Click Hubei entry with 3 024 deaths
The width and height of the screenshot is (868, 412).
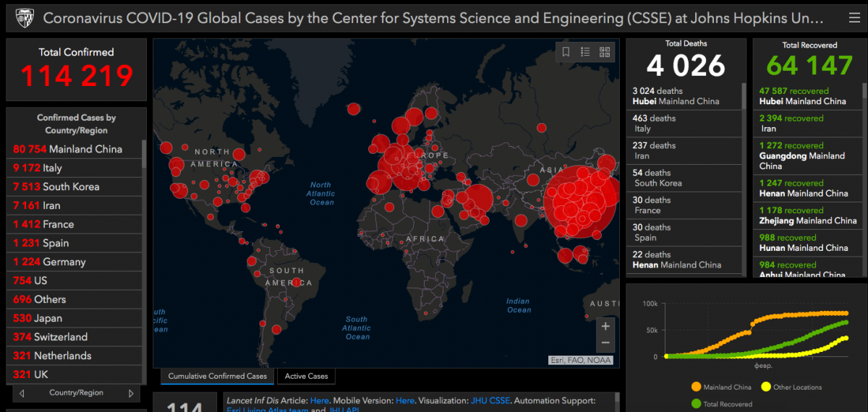(684, 96)
